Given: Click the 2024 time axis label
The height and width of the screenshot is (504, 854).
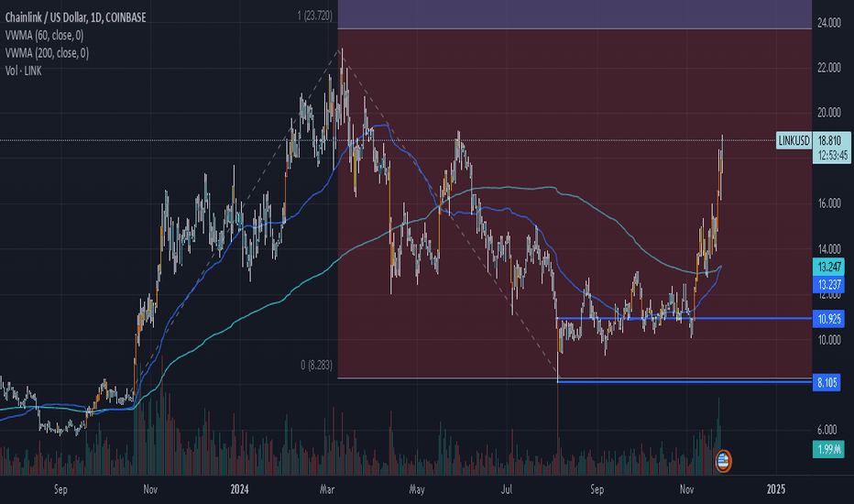Looking at the screenshot, I should [239, 489].
